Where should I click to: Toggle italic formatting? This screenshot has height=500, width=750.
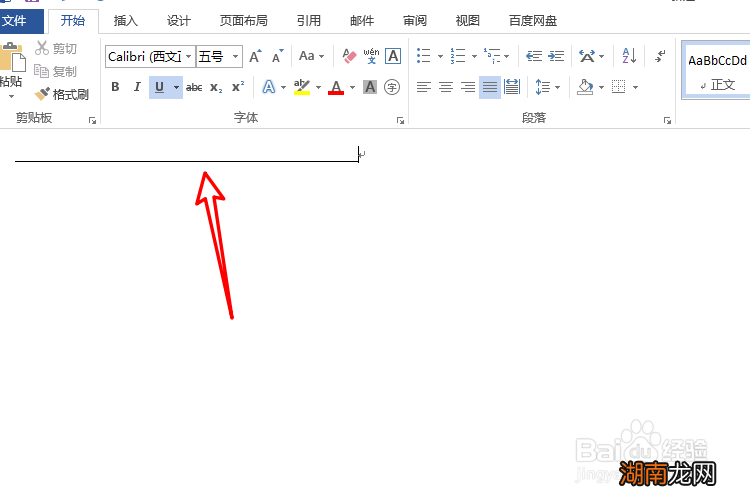click(137, 87)
